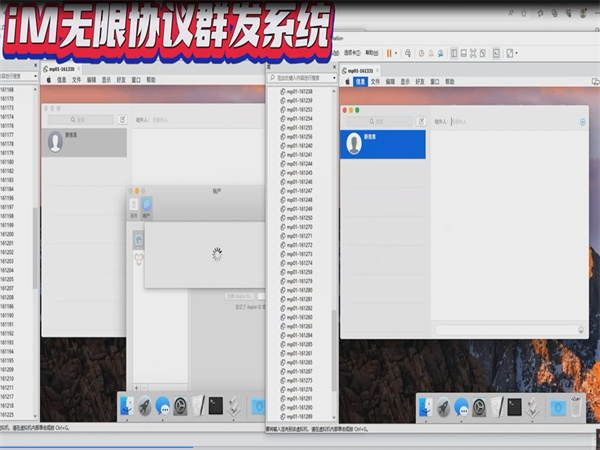600x450 pixels.
Task: Select the 通用 (General) tab in preferences dialog
Action: point(133,206)
